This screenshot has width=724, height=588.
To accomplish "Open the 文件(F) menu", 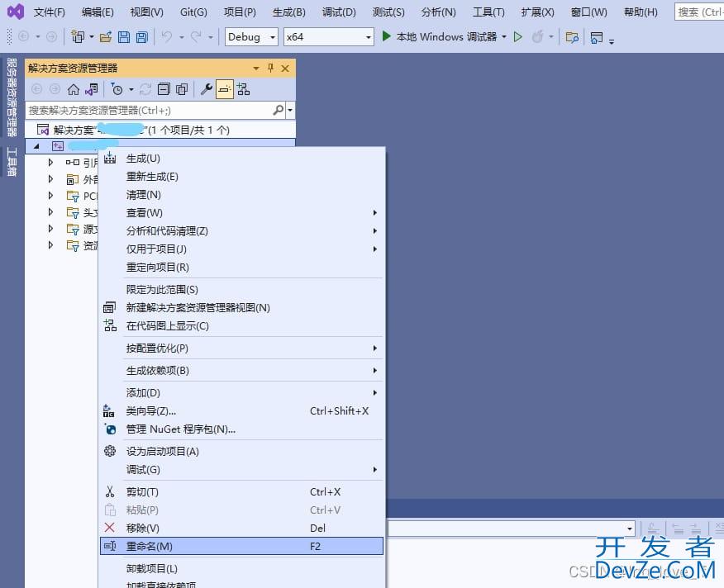I will click(x=50, y=12).
